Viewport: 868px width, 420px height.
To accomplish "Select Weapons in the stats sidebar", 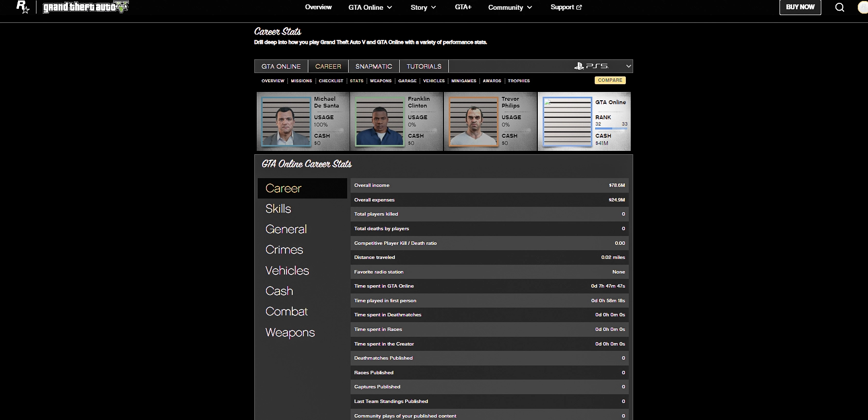I will pos(290,332).
